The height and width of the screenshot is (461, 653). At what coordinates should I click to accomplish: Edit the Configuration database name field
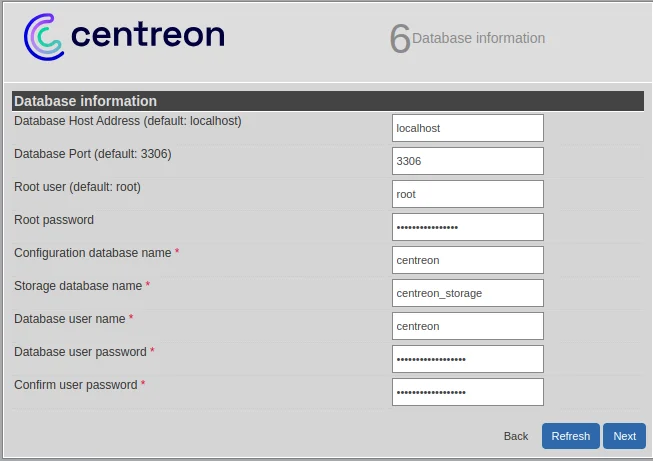click(468, 260)
